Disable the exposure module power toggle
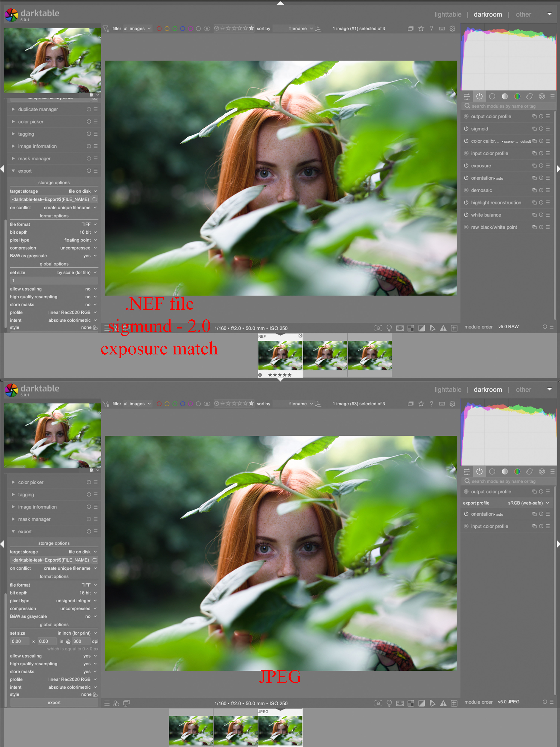 [466, 166]
